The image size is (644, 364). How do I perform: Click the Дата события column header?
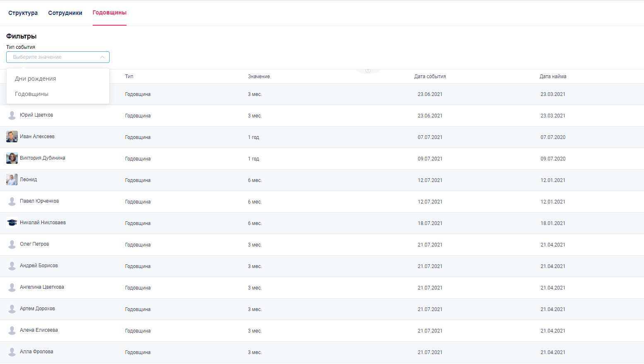(430, 77)
